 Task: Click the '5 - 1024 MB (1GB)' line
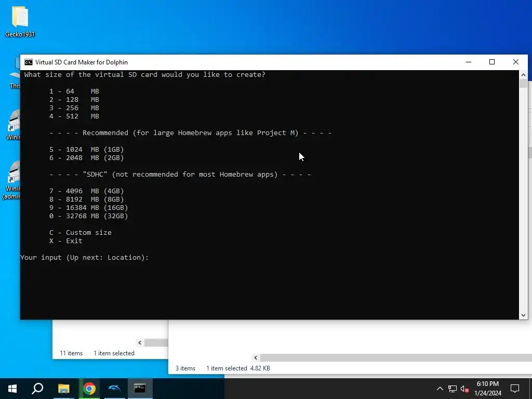[x=87, y=149]
